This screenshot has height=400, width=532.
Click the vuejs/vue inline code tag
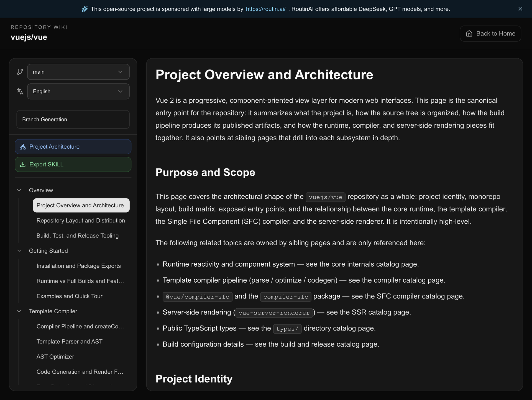pos(326,197)
